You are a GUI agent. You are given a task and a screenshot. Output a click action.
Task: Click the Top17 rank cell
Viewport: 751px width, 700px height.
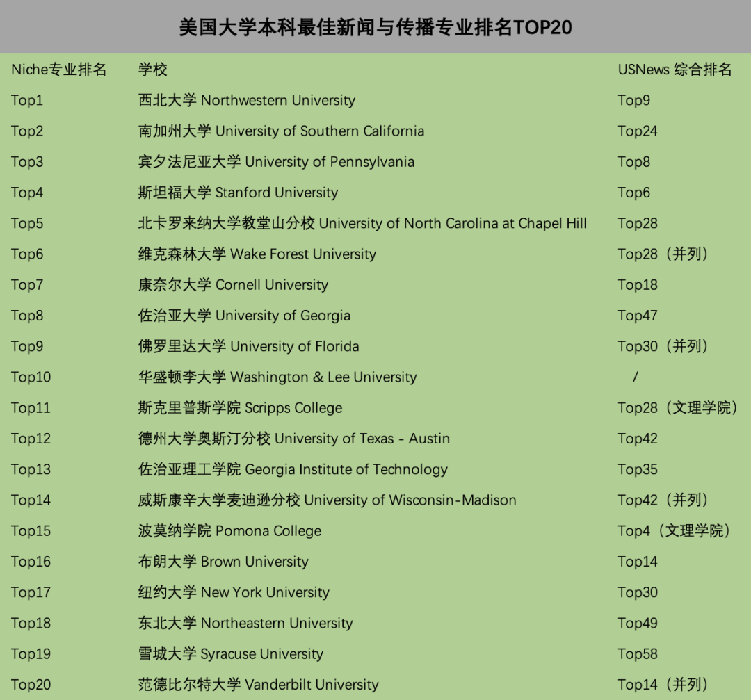click(31, 592)
